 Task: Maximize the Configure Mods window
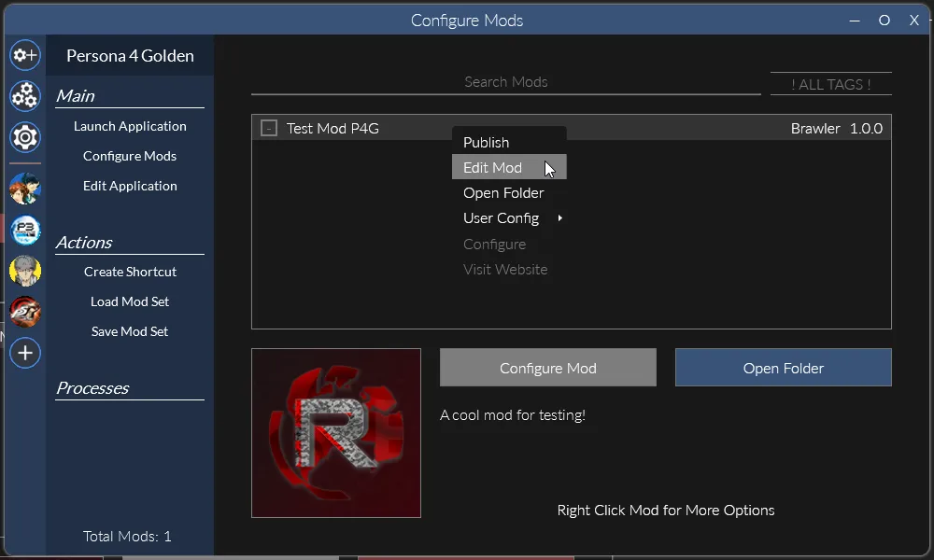point(884,21)
